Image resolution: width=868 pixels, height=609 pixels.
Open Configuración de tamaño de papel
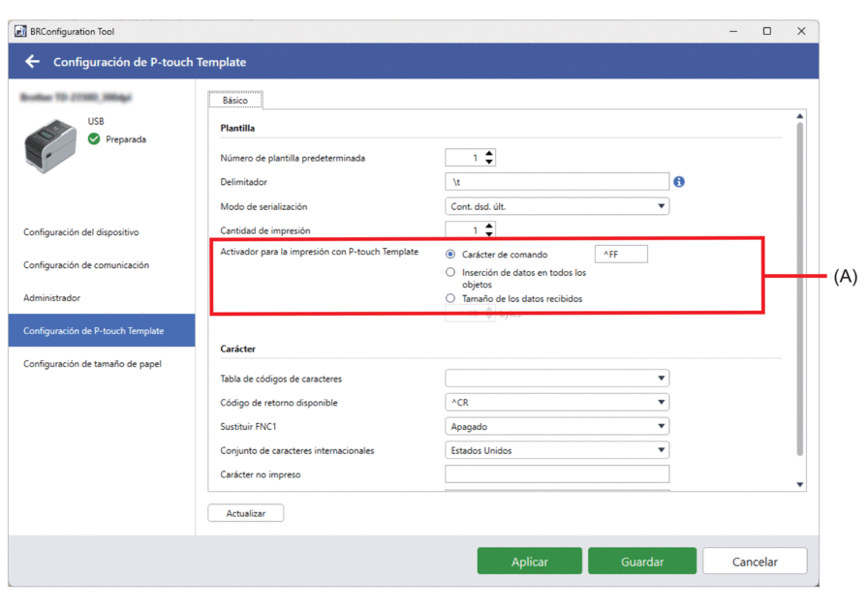pyautogui.click(x=93, y=364)
